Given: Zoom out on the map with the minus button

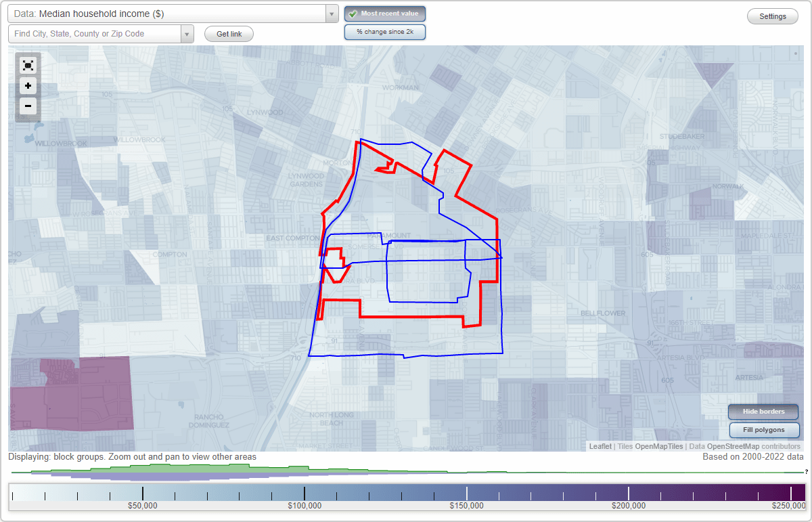Looking at the screenshot, I should pyautogui.click(x=28, y=106).
